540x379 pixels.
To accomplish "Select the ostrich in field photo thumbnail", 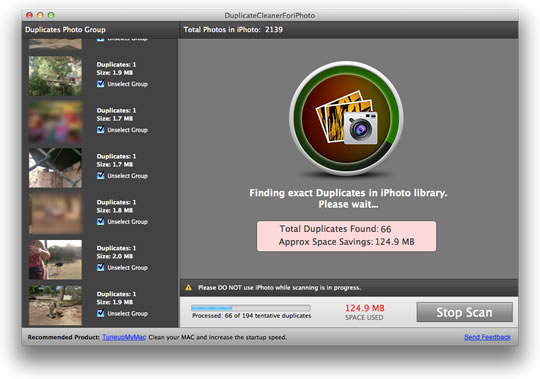I will pyautogui.click(x=55, y=260).
